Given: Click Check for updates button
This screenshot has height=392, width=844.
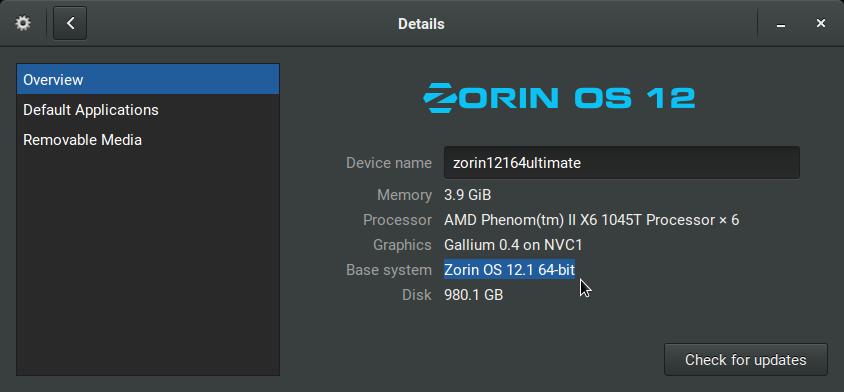Looking at the screenshot, I should tap(745, 360).
